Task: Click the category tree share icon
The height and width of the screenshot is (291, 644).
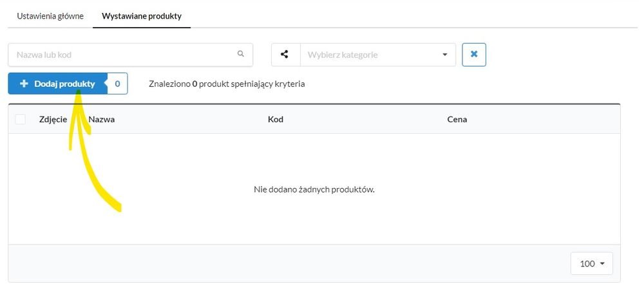Action: point(284,54)
